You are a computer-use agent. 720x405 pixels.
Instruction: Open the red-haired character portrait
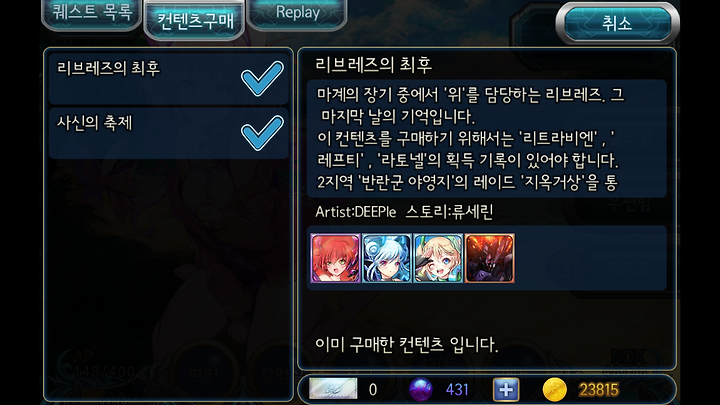(x=335, y=258)
